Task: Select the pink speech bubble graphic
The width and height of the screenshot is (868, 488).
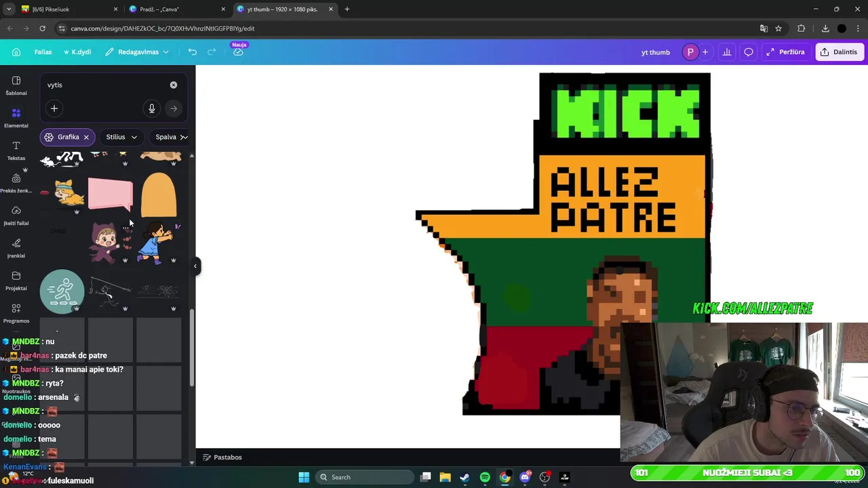Action: (111, 195)
